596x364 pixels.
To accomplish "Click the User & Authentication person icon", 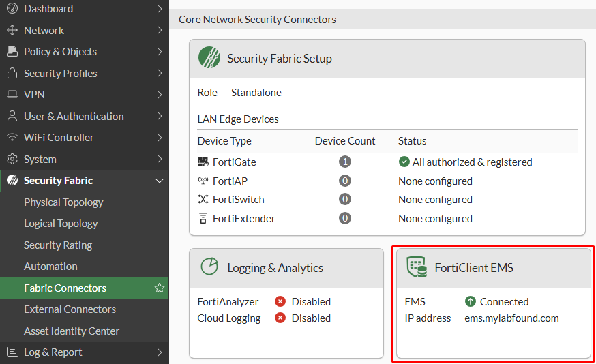I will 12,116.
